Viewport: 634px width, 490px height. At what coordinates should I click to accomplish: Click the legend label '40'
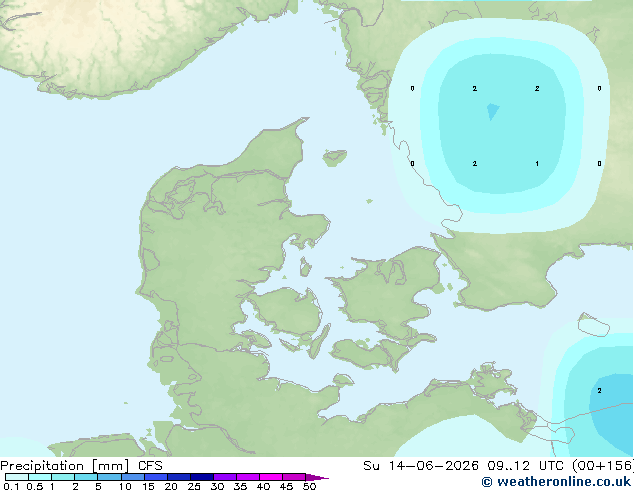coord(263,486)
